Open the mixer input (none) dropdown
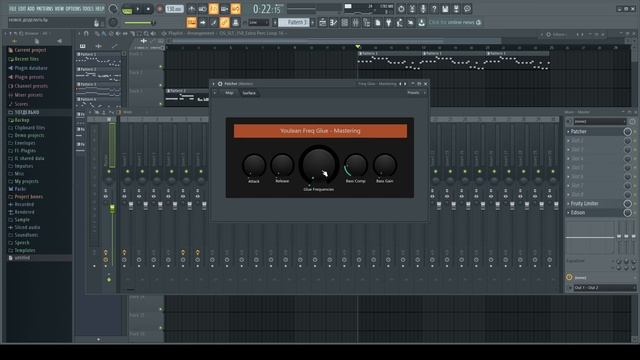Viewport: 640px width, 360px height. (599, 122)
